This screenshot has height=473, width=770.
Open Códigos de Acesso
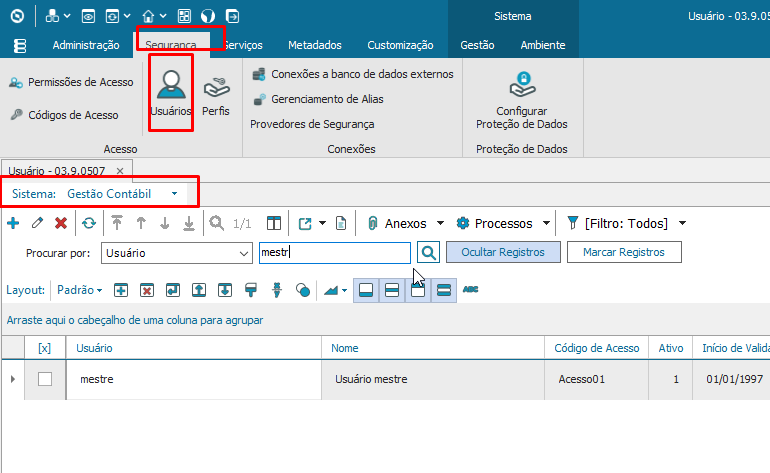pos(64,115)
